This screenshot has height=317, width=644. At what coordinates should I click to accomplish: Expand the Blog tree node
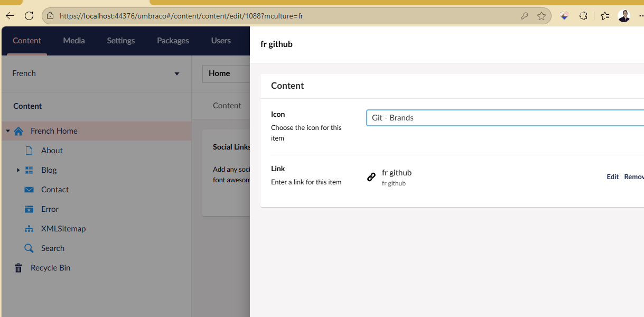[18, 170]
